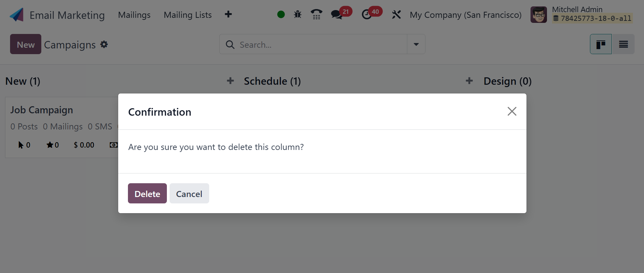Open the Mailings menu
The width and height of the screenshot is (644, 273).
click(134, 15)
